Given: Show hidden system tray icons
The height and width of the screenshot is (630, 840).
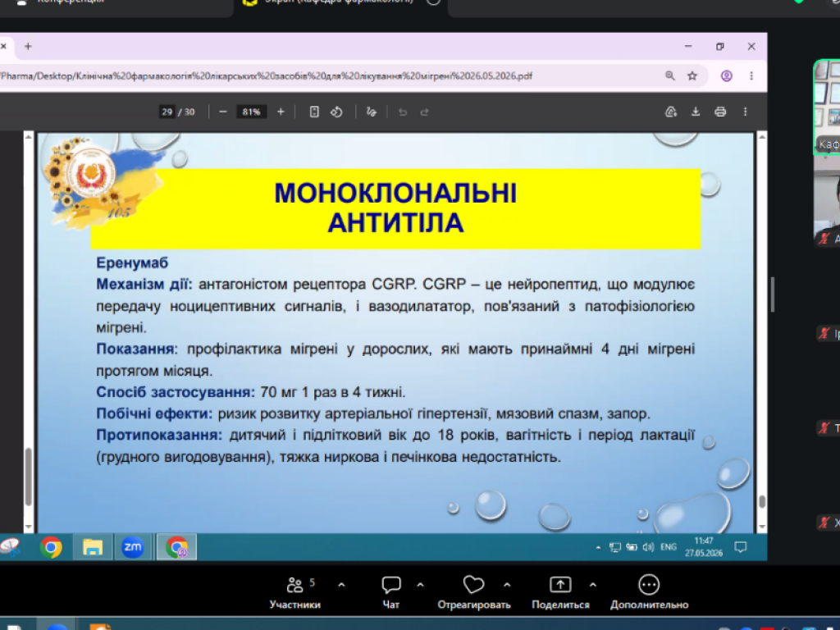Looking at the screenshot, I should pyautogui.click(x=598, y=547).
